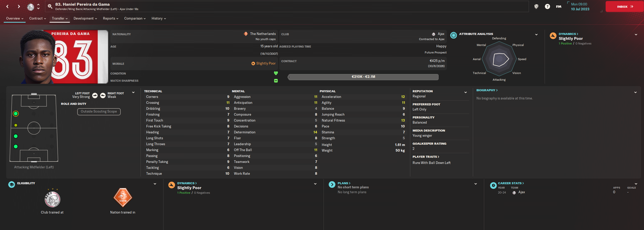Image resolution: width=644 pixels, height=230 pixels.
Task: Open the Reports tab menu
Action: (111, 19)
